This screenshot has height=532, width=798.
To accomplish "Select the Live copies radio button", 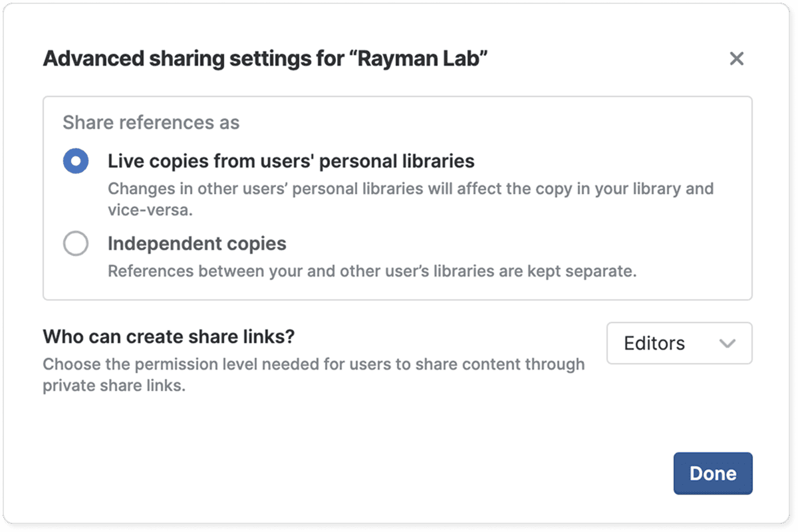I will point(76,162).
